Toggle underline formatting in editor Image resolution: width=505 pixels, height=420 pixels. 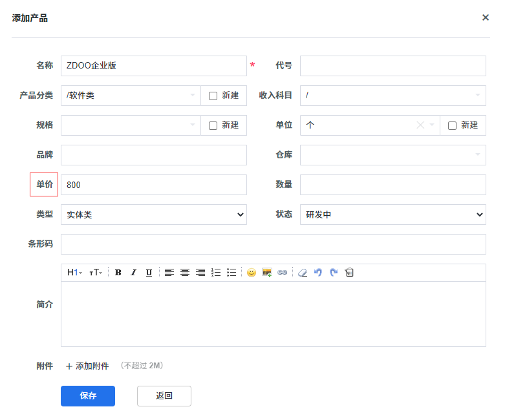[x=149, y=273]
